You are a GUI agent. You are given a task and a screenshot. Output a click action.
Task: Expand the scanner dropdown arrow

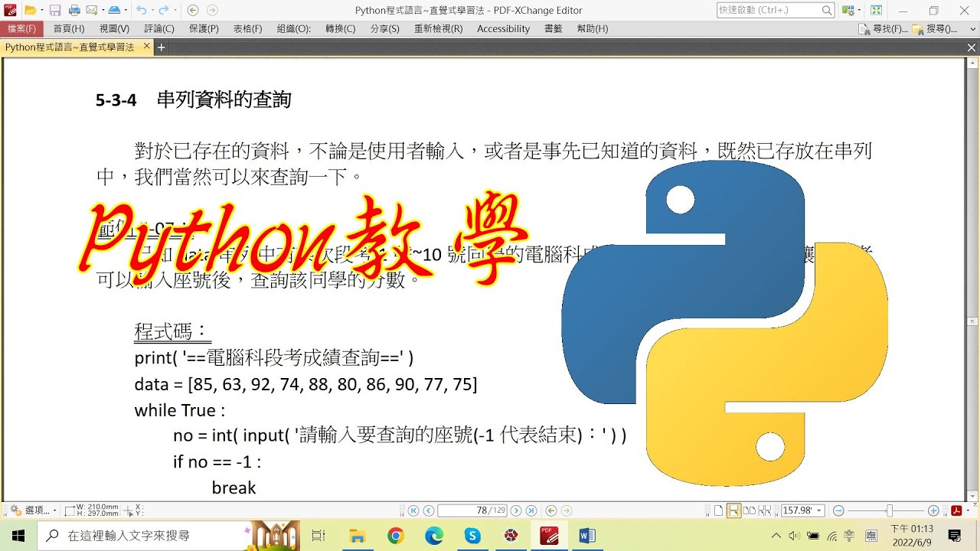[x=124, y=10]
